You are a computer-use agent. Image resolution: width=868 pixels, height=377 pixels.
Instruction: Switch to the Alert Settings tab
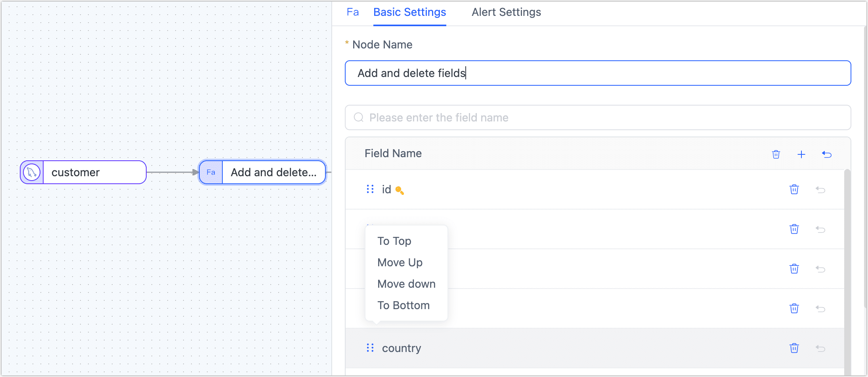506,12
